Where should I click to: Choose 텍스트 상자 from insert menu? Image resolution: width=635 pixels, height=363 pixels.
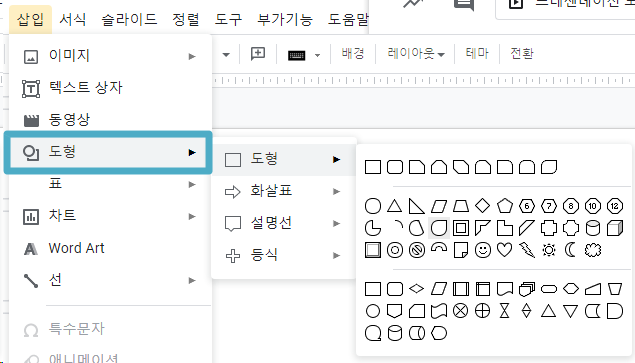pos(110,88)
